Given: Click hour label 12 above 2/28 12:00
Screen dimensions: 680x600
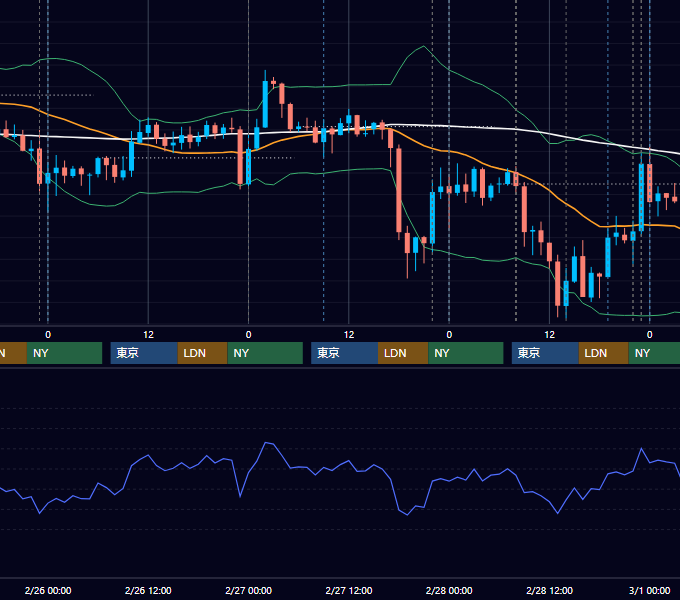Looking at the screenshot, I should (549, 335).
